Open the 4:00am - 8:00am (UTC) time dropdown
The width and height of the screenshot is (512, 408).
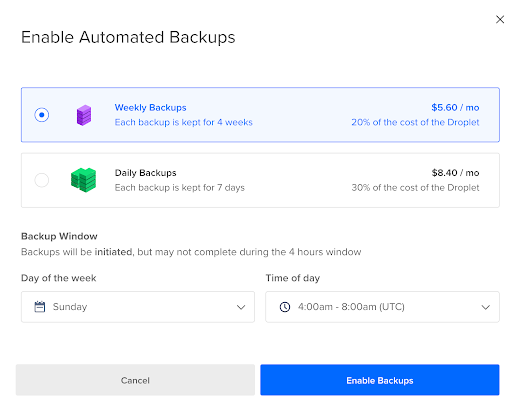pyautogui.click(x=382, y=307)
